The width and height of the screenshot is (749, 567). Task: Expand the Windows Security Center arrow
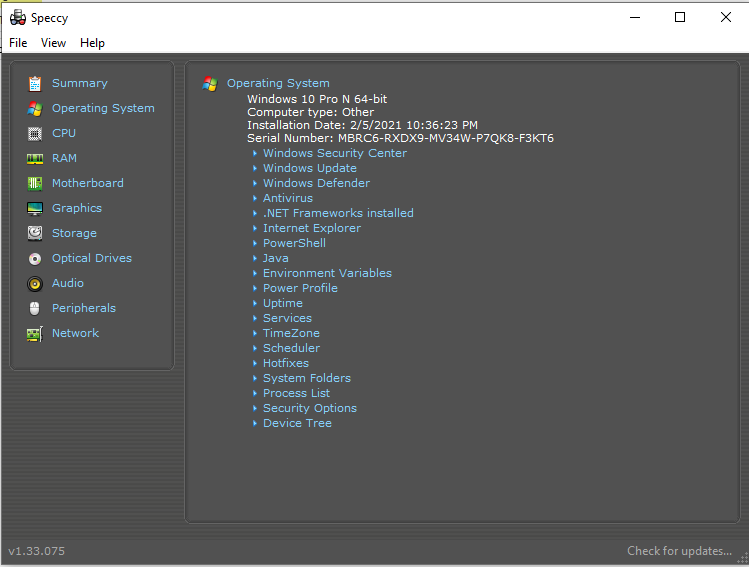255,153
